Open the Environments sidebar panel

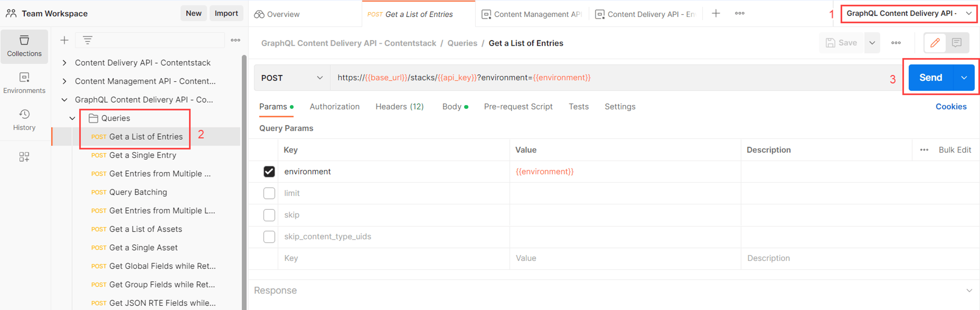(x=24, y=84)
